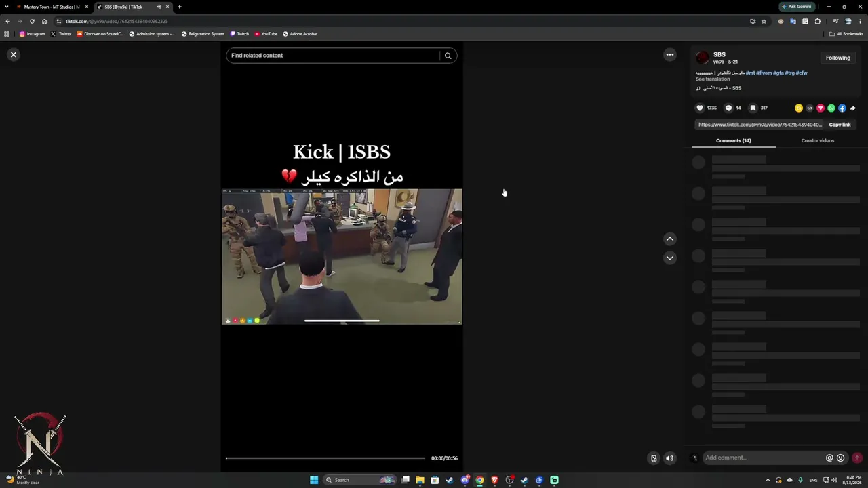Open File Explorer from the taskbar
The height and width of the screenshot is (488, 868).
pos(420,480)
